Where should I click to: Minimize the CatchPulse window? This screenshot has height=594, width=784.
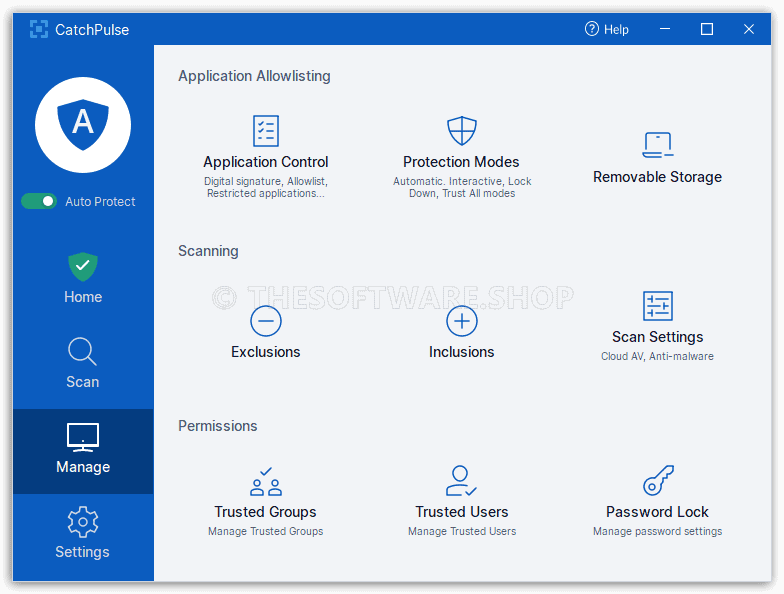[665, 29]
